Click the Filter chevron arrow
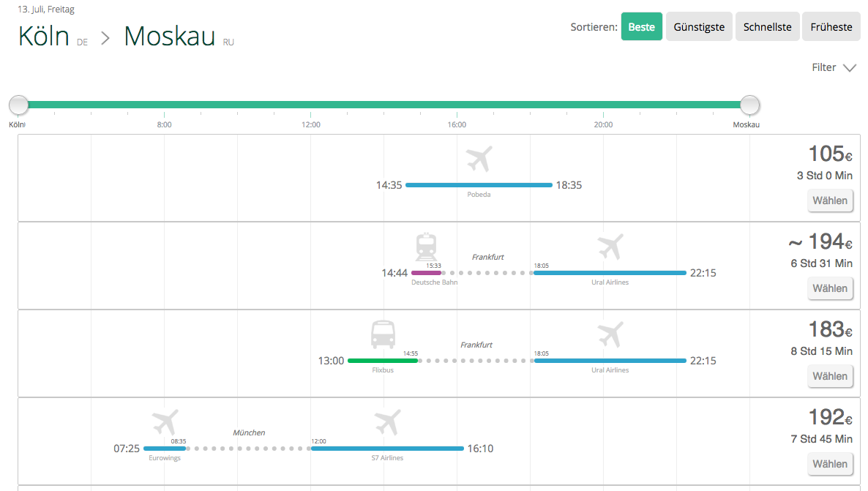 point(850,68)
